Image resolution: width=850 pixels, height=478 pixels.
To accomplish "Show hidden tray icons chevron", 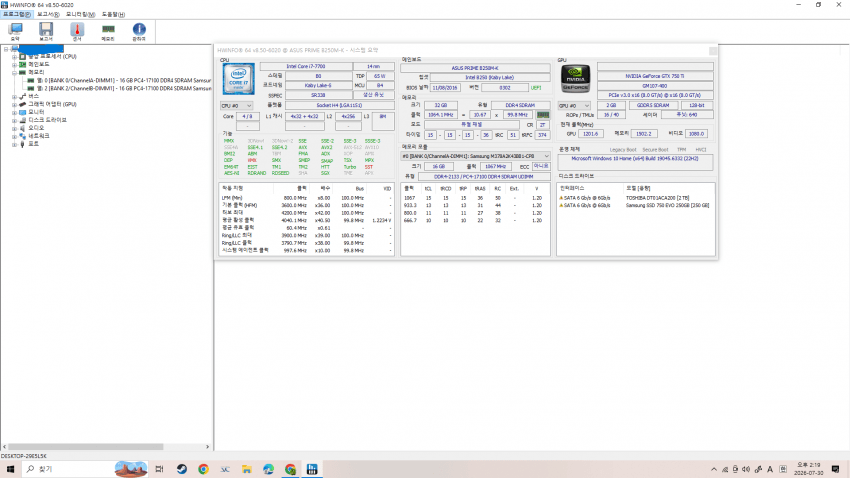I will pyautogui.click(x=714, y=469).
